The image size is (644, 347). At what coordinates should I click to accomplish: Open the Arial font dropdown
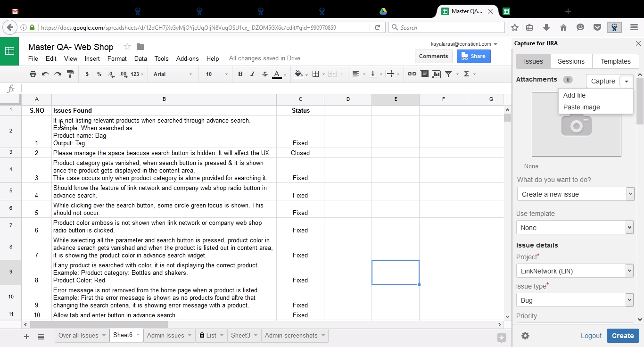pyautogui.click(x=173, y=74)
